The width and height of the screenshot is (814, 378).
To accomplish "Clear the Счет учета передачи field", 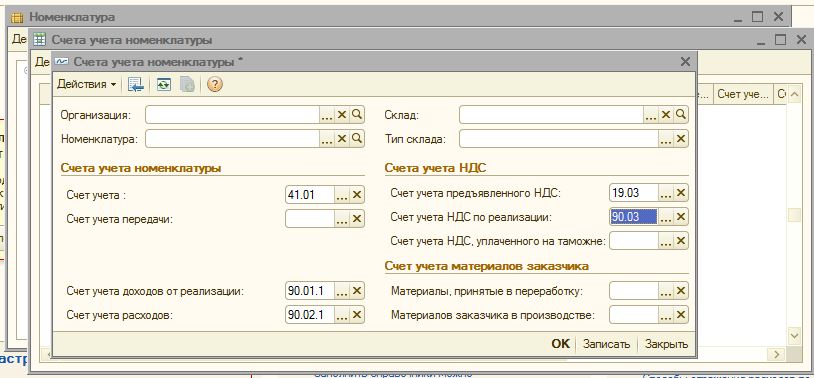I will [357, 219].
